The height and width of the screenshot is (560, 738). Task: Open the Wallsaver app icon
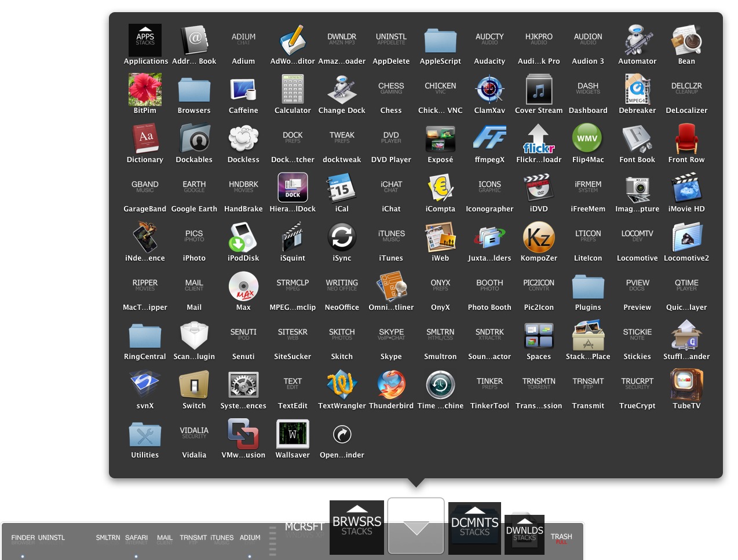tap(293, 434)
